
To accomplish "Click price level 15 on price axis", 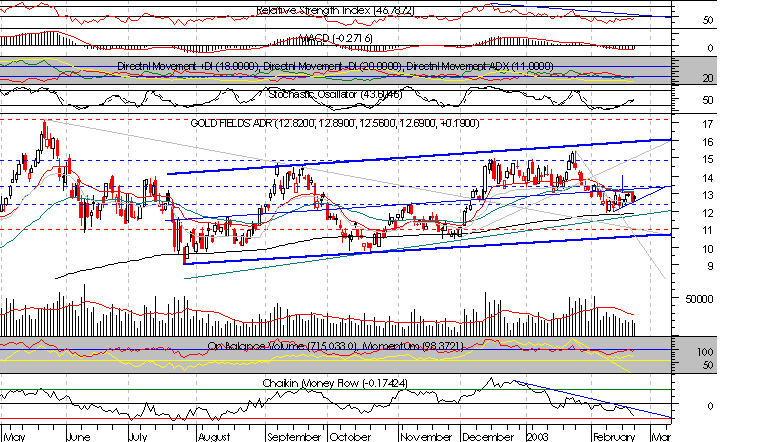I will [707, 160].
